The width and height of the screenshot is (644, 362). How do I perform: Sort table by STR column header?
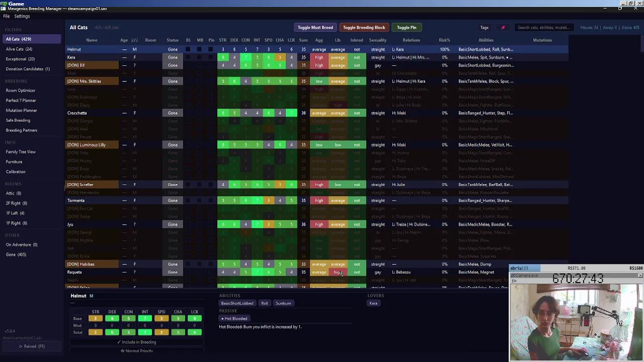pyautogui.click(x=222, y=40)
